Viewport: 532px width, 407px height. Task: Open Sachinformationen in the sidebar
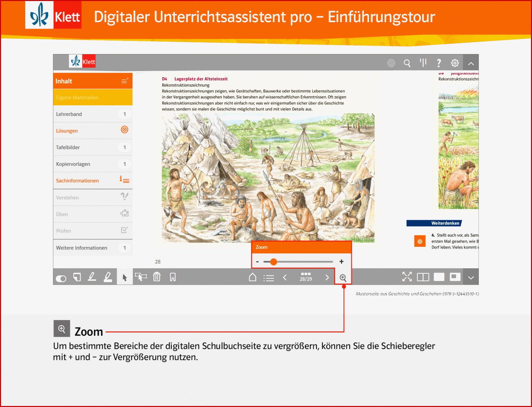coord(93,181)
